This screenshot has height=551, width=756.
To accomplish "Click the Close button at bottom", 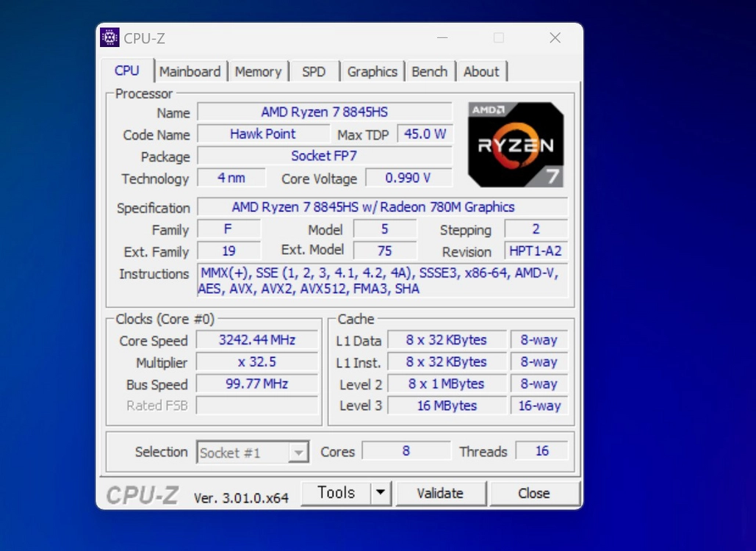I will point(533,493).
